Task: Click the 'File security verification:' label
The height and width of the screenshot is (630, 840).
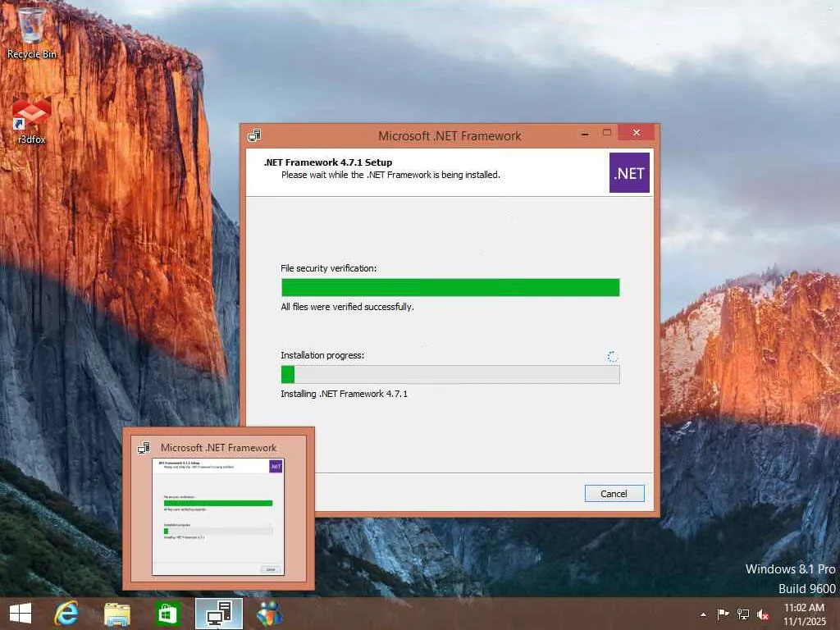Action: click(328, 268)
